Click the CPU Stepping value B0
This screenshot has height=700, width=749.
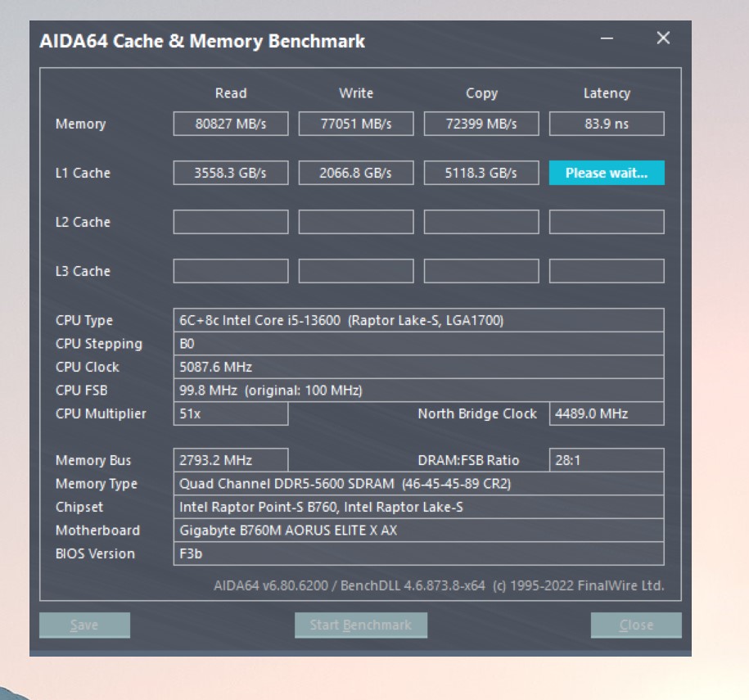pos(418,344)
